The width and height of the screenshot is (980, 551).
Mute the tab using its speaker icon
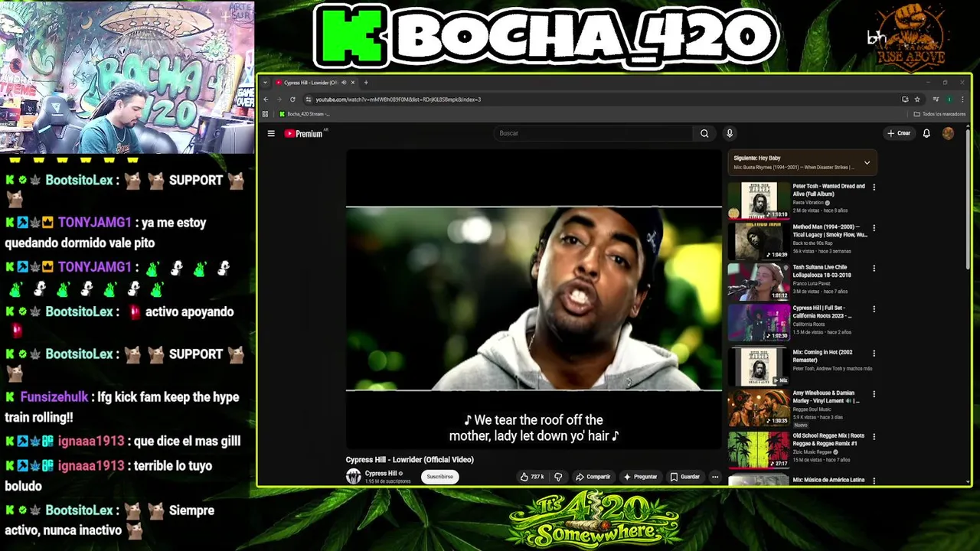[x=344, y=83]
